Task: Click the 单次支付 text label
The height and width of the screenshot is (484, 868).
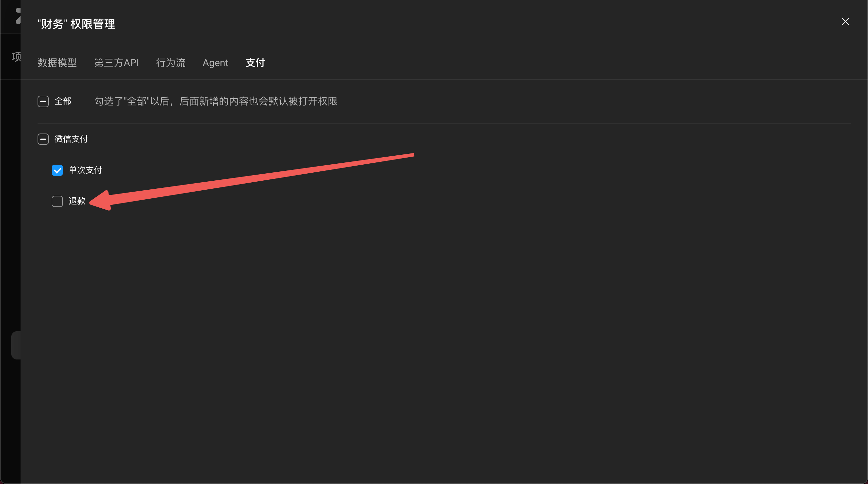Action: click(85, 170)
